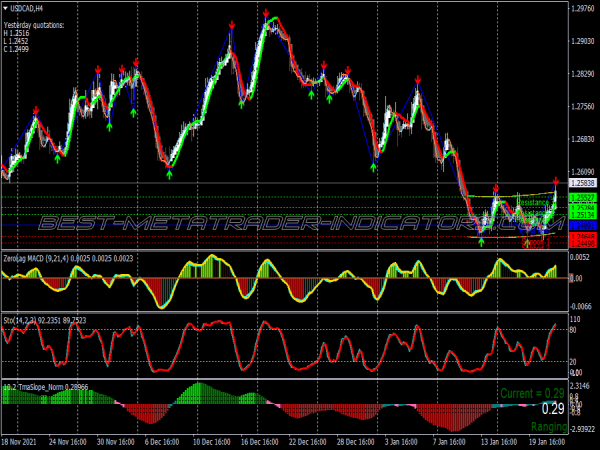
Task: Click the green buy arrow below the 6 Dec low
Action: 170,175
